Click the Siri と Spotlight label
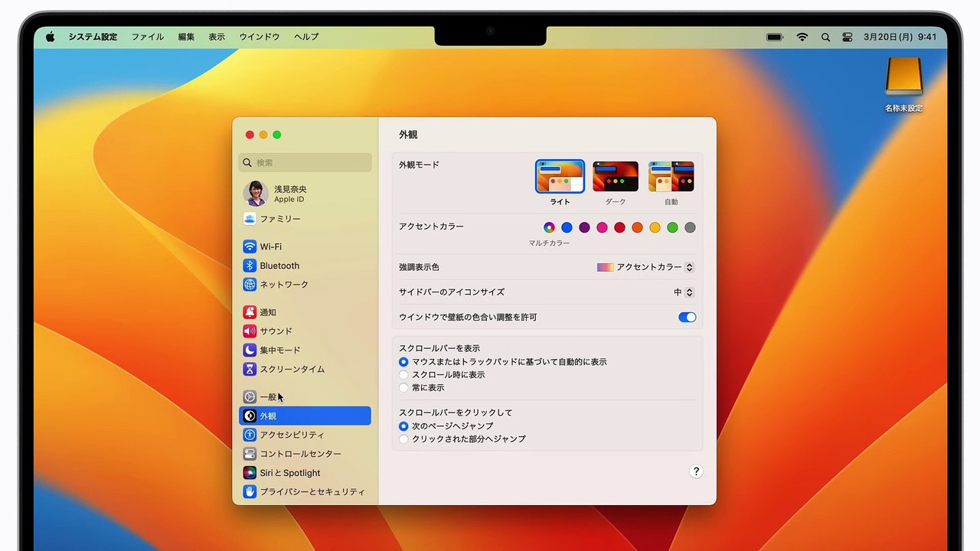Screen dimensions: 980x551 (x=290, y=473)
